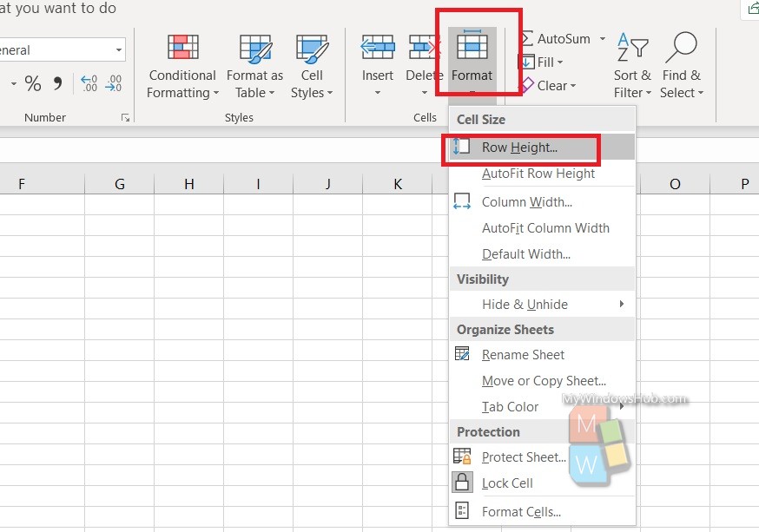Expand the AutoSum dropdown arrow
The image size is (759, 532).
tap(603, 39)
